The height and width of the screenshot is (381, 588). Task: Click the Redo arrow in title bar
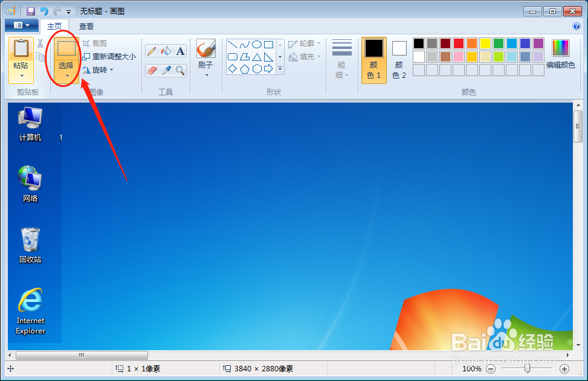click(x=57, y=11)
